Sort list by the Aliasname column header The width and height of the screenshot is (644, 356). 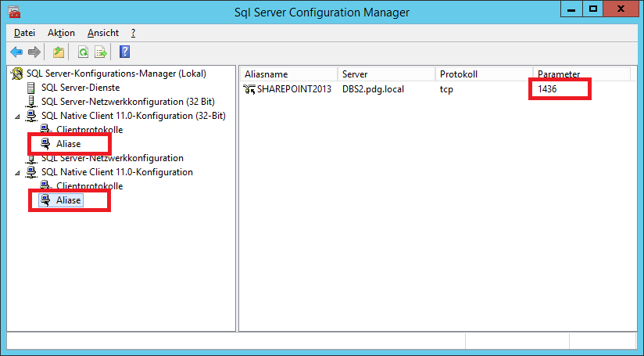pos(267,74)
